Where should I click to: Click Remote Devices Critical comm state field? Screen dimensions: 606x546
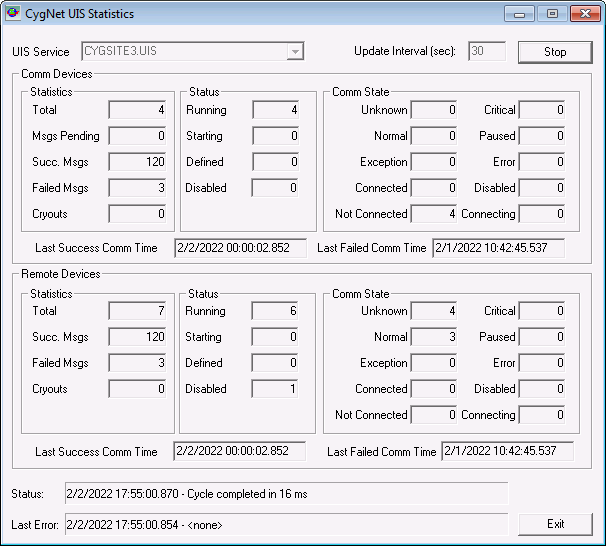[541, 311]
